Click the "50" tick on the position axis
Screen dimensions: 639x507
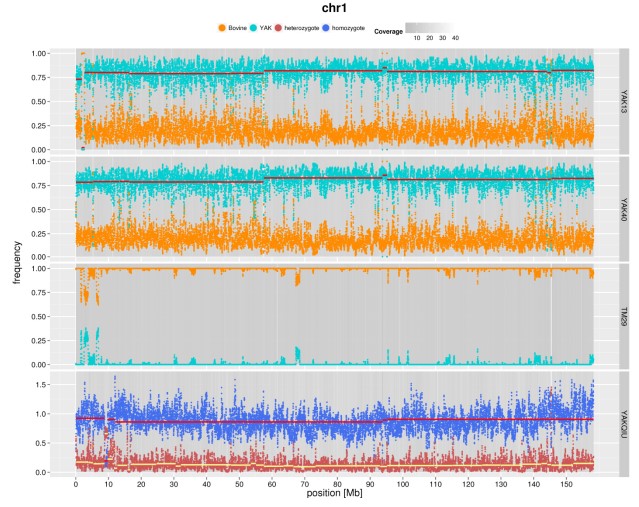tap(239, 484)
